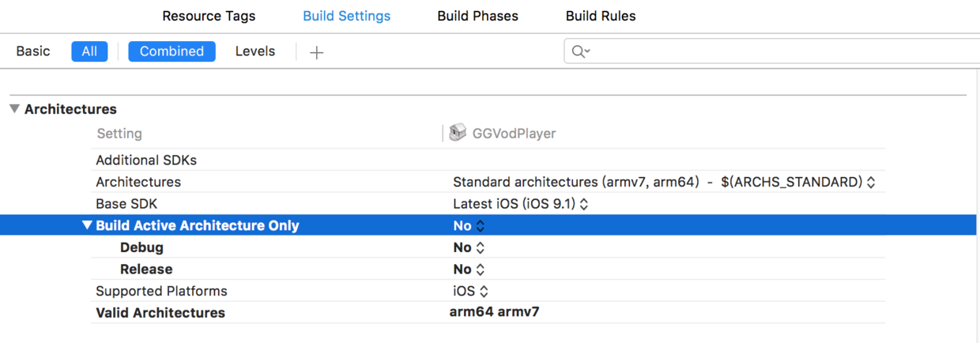Click the search magnifier icon in filter field
This screenshot has height=343, width=980.
579,51
